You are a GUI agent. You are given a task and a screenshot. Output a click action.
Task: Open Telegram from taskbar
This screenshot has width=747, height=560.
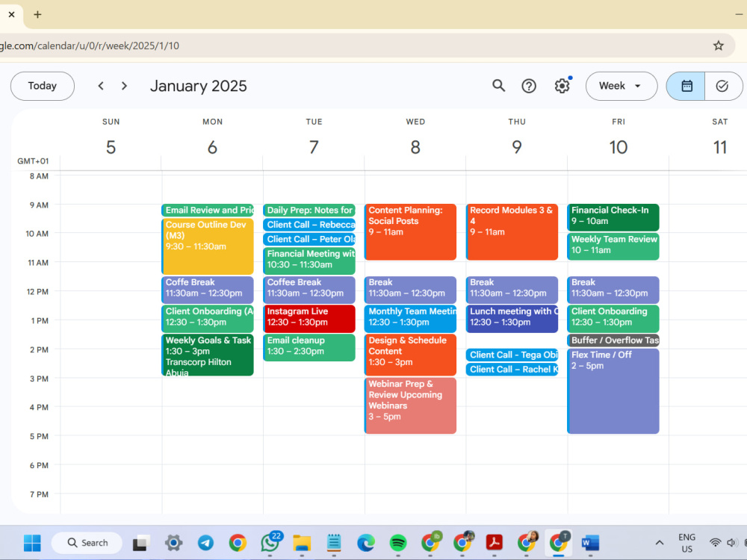pos(205,542)
